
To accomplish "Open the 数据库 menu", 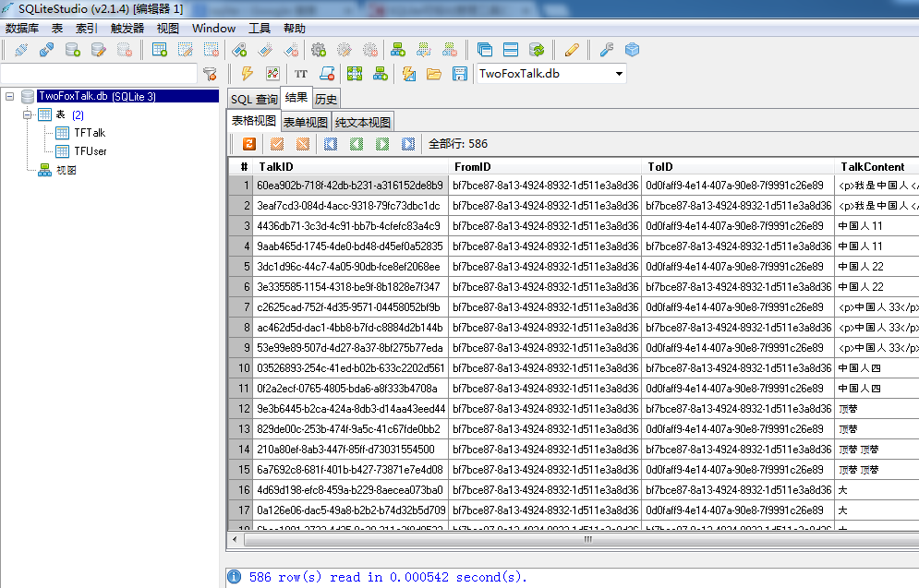I will point(22,28).
